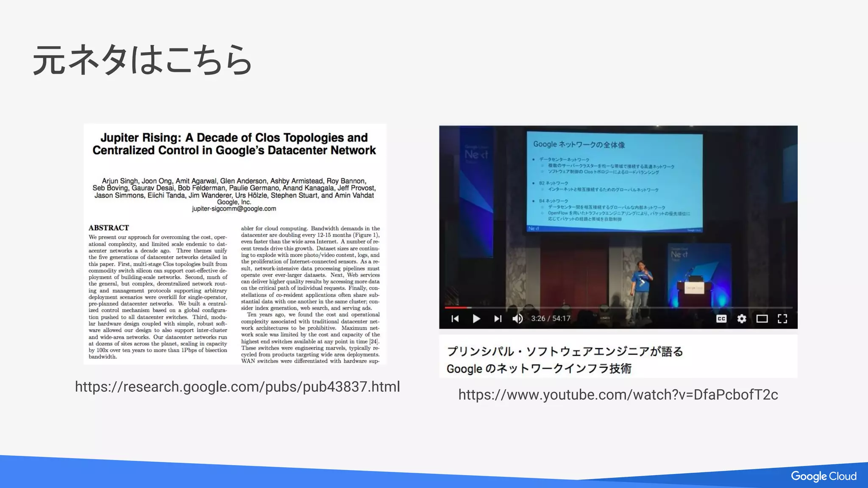Screen dimensions: 868x488
Task: Open the youtube.com DfaPcbofT2c link
Action: pyautogui.click(x=618, y=394)
